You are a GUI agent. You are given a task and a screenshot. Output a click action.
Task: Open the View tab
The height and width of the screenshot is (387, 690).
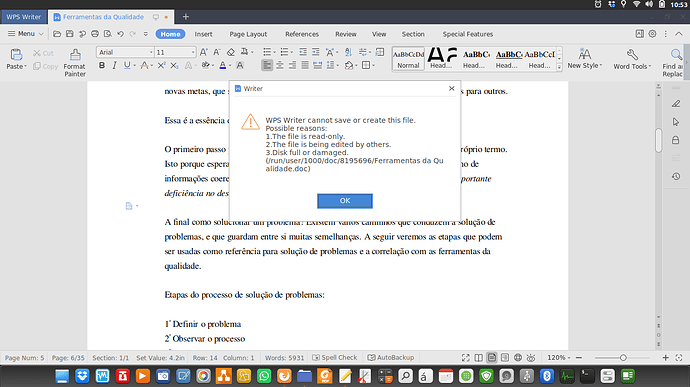(379, 34)
